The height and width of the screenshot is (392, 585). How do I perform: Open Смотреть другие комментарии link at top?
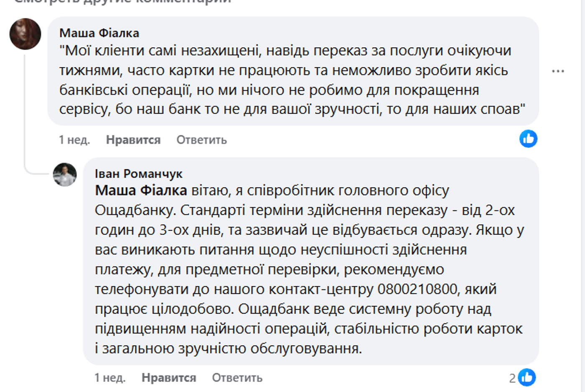[122, 2]
